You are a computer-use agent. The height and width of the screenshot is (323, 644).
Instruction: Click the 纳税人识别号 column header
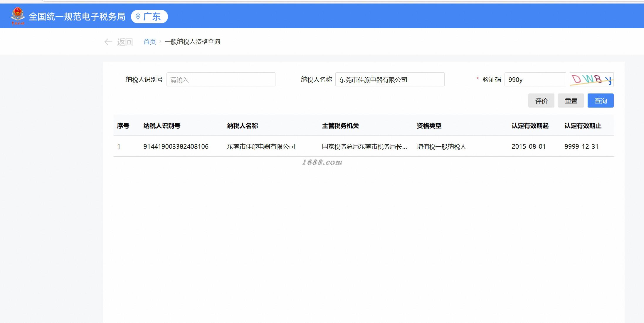click(x=162, y=126)
